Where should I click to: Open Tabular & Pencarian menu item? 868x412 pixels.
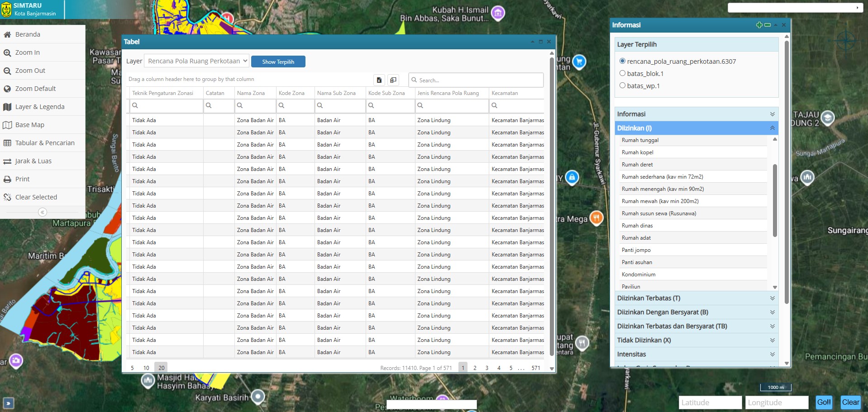click(x=44, y=143)
